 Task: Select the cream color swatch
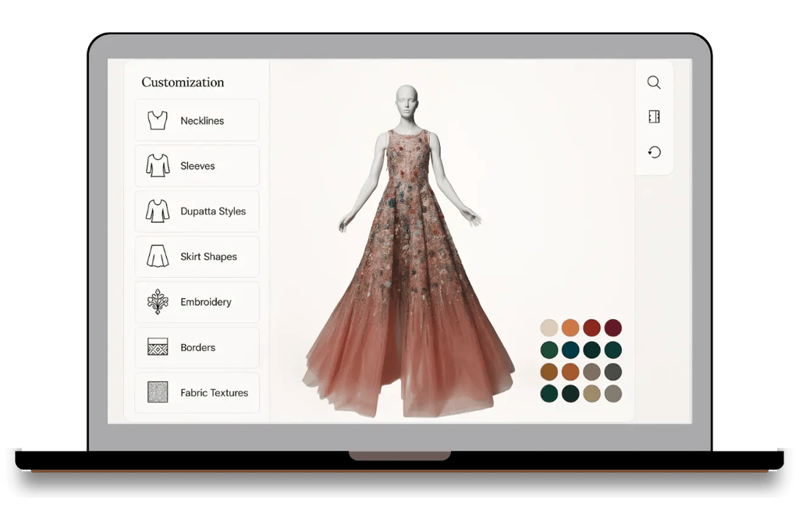click(549, 328)
